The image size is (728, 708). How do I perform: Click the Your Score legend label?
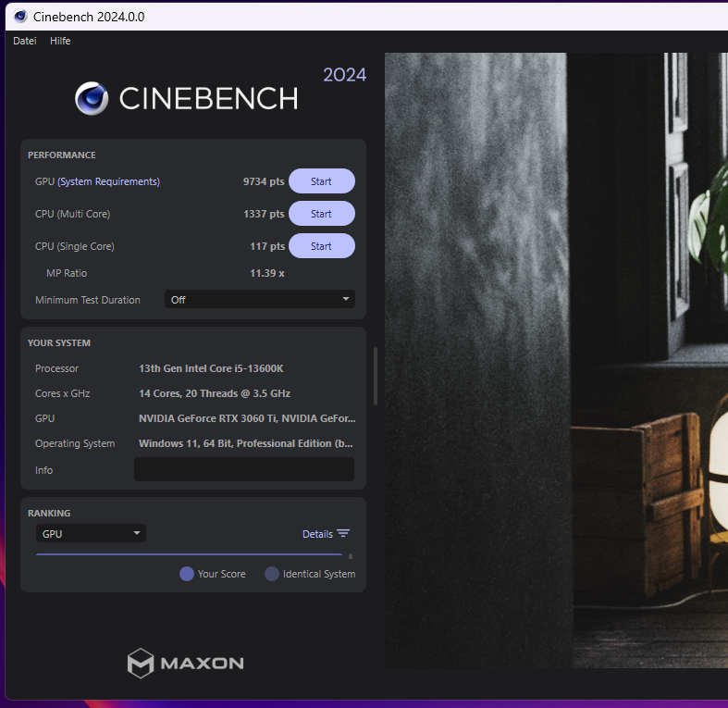coord(221,574)
